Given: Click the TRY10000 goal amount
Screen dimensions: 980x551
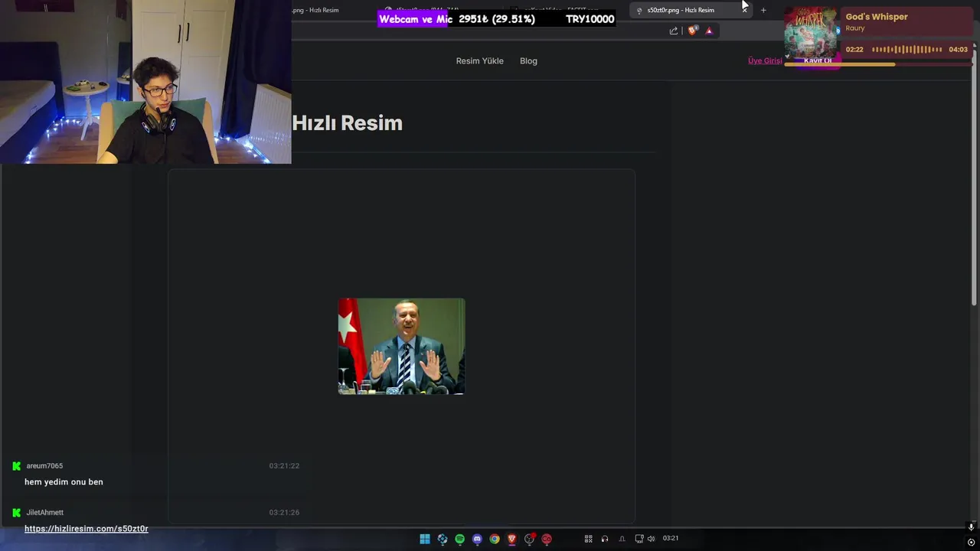Looking at the screenshot, I should [x=590, y=19].
